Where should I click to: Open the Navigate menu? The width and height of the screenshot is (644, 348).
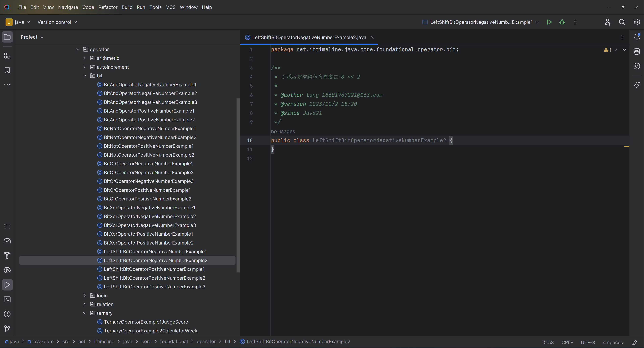(x=68, y=7)
